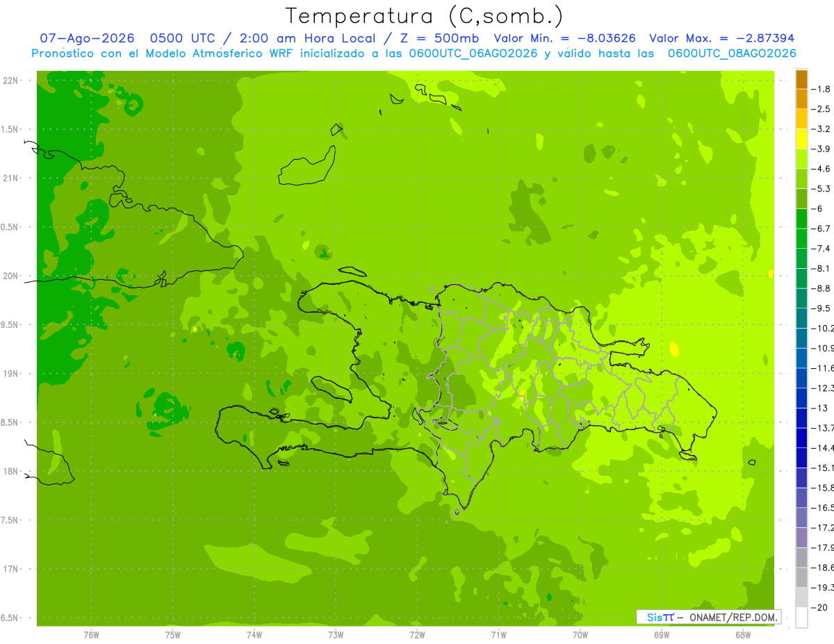Click the "6.5N" latitude label
The width and height of the screenshot is (834, 644).
coord(10,618)
